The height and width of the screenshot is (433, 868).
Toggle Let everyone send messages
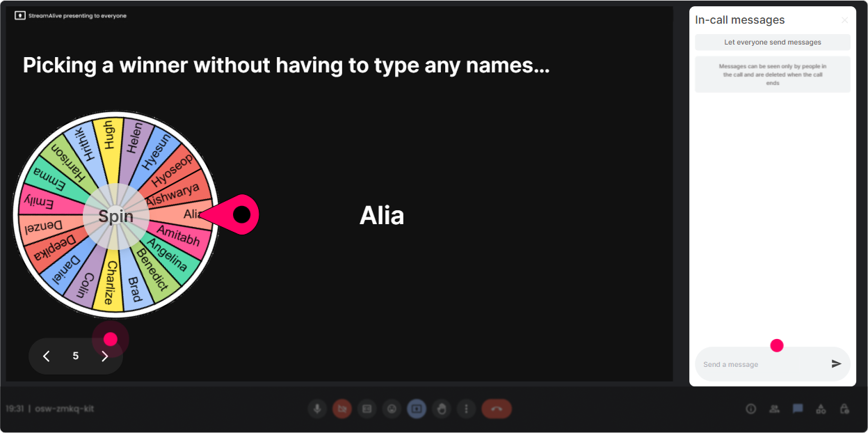tap(773, 42)
